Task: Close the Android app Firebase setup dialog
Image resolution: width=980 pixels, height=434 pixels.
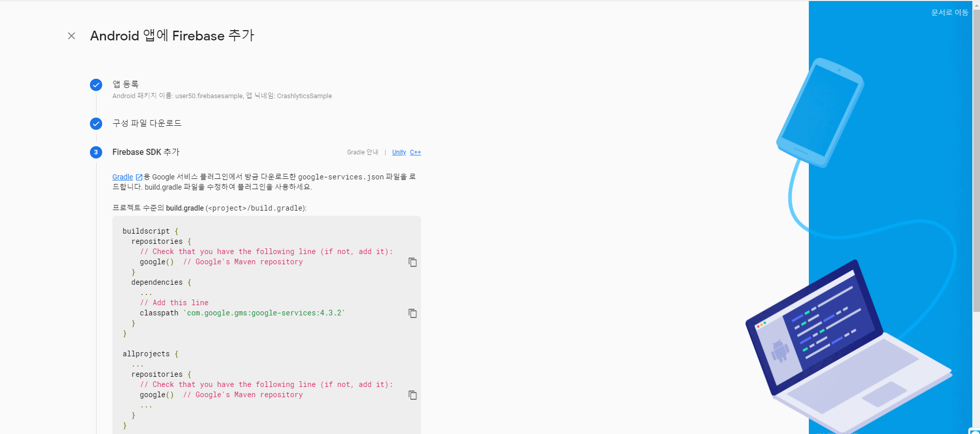Action: tap(72, 36)
